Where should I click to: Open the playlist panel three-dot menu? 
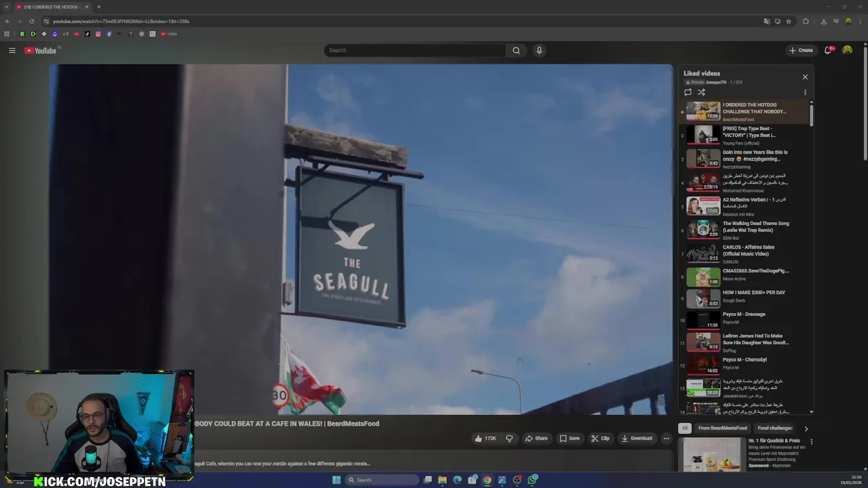(805, 92)
